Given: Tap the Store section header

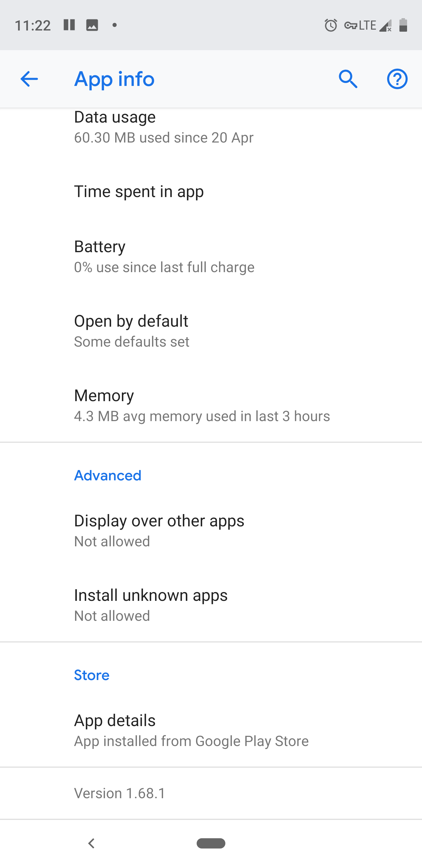Looking at the screenshot, I should [92, 675].
